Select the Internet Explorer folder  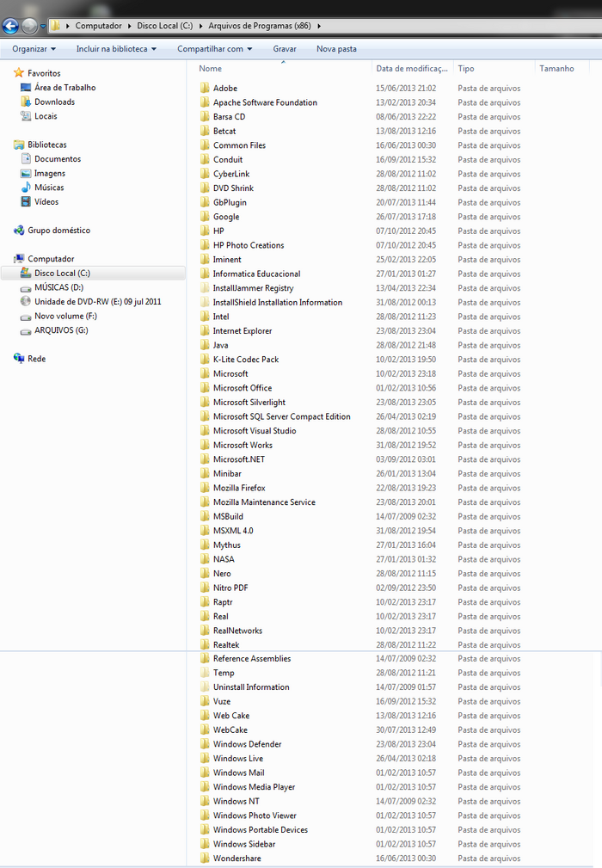tap(243, 331)
